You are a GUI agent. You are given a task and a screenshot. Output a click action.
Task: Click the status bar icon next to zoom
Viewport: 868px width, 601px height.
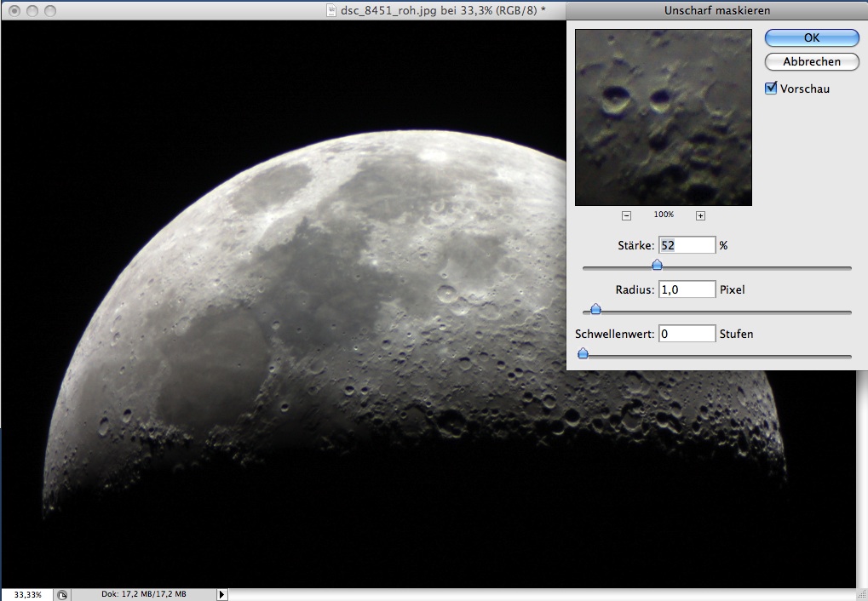(62, 595)
